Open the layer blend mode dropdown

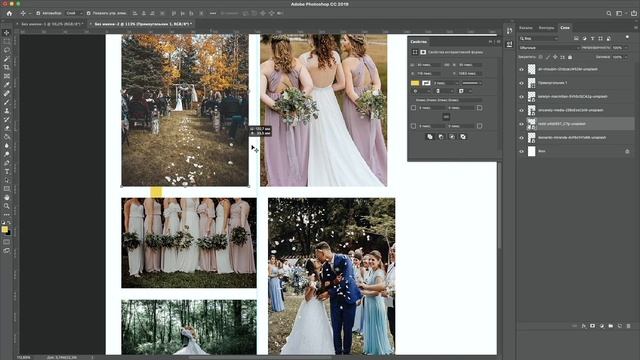pos(549,48)
